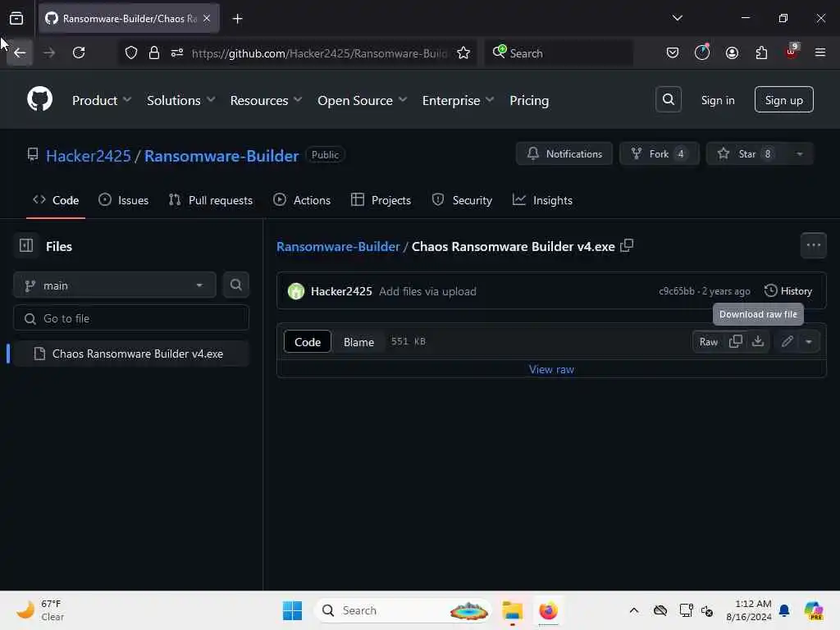The height and width of the screenshot is (630, 840).
Task: Open the Issues tab
Action: click(124, 200)
